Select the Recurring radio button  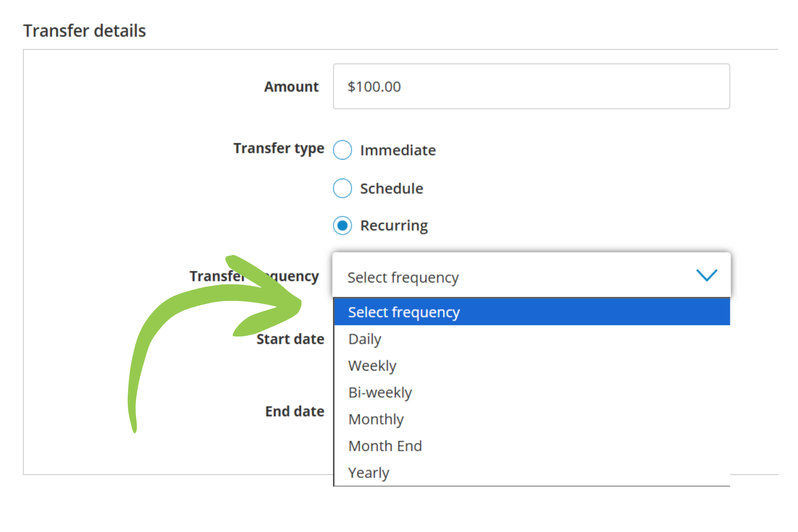[342, 226]
